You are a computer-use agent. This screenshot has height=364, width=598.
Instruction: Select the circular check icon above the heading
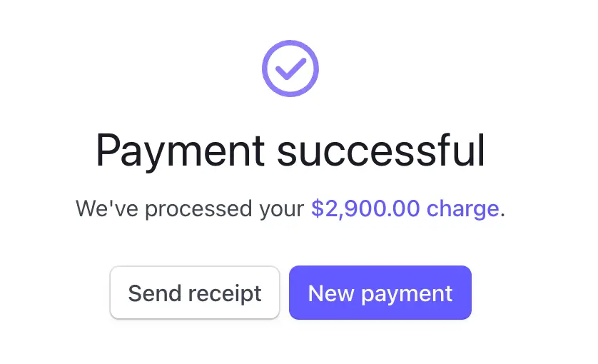click(x=290, y=69)
